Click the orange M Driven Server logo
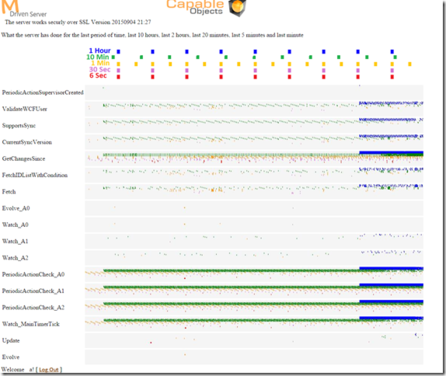This screenshot has width=446, height=376. click(x=24, y=9)
